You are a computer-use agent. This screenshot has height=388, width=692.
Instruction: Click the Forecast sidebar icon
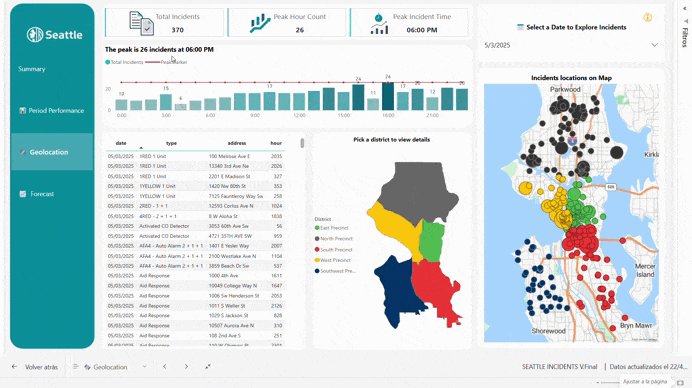pyautogui.click(x=23, y=194)
